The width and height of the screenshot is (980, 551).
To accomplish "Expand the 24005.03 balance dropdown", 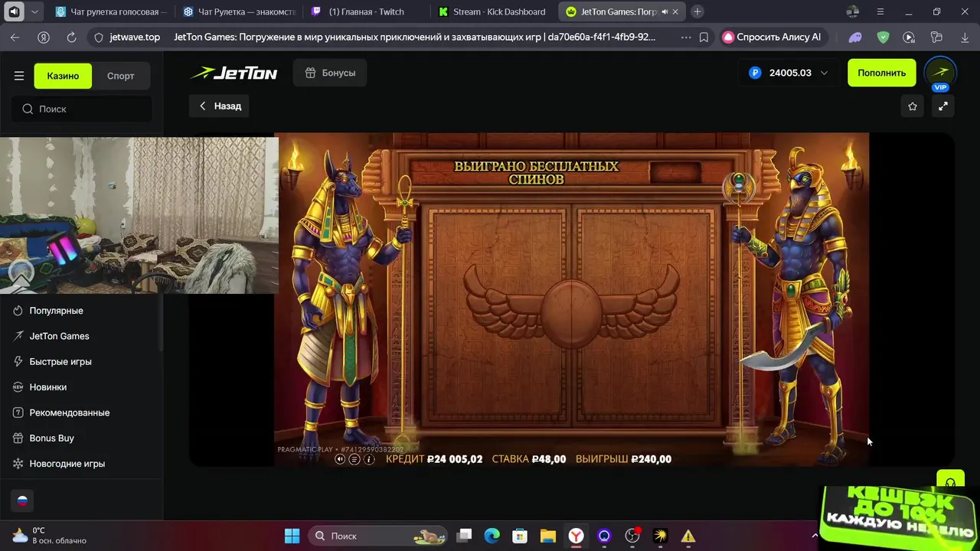I will pos(789,73).
